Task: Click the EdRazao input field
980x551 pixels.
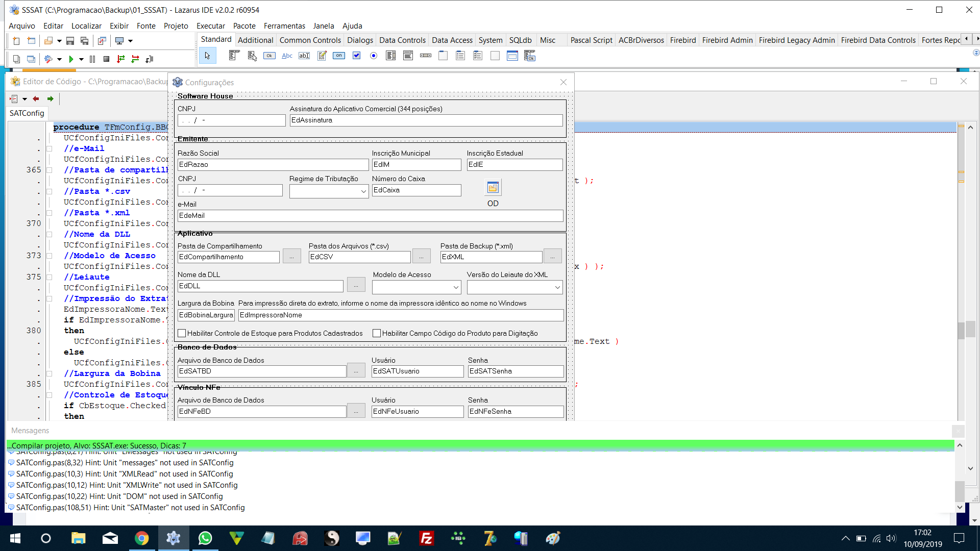Action: pyautogui.click(x=273, y=164)
